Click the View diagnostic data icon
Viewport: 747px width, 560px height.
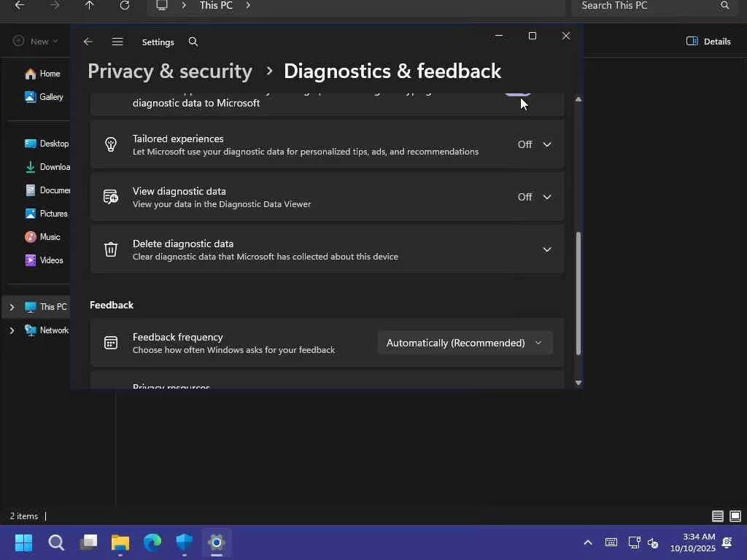coord(111,197)
